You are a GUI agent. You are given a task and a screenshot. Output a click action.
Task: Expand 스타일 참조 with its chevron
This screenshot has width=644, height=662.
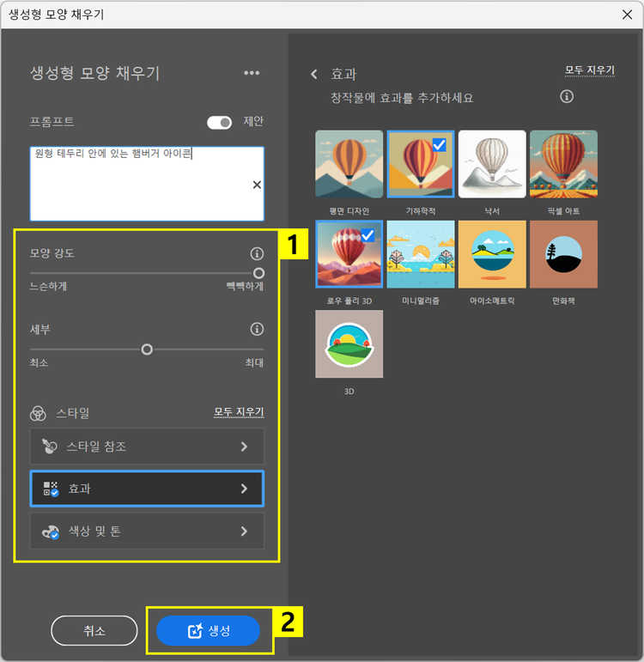click(244, 446)
